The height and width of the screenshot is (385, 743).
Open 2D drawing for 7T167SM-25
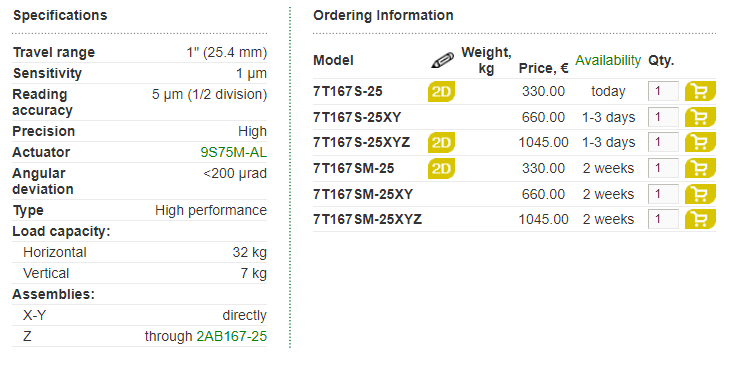tap(441, 168)
